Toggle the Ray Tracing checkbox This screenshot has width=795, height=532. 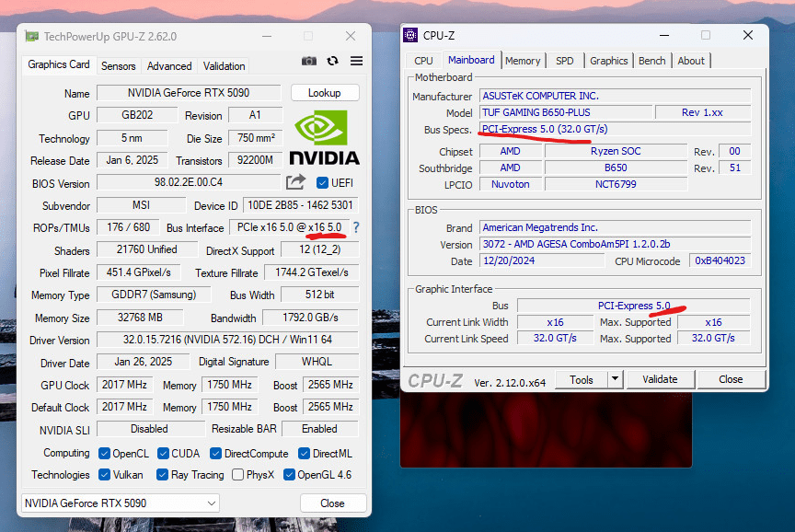tap(162, 475)
